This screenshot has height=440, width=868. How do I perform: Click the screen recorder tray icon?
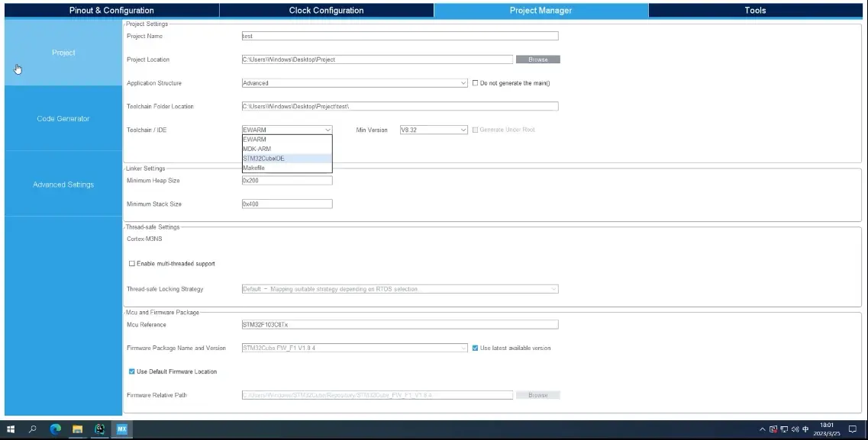coord(773,429)
